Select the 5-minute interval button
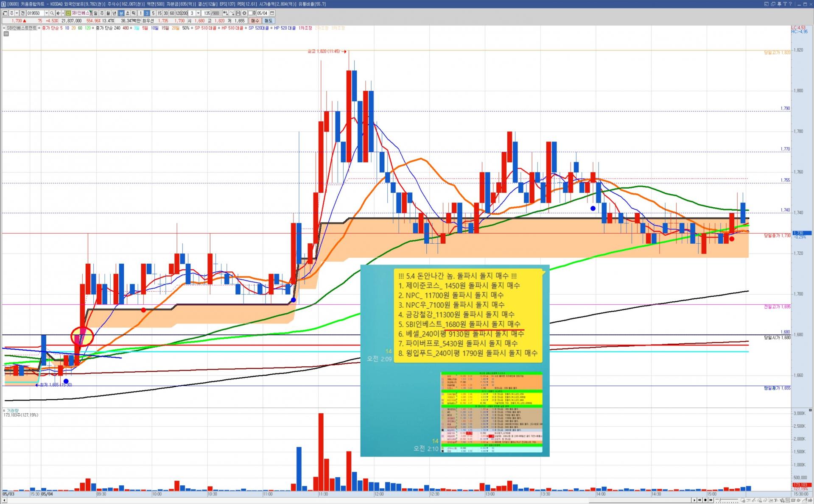The width and height of the screenshot is (814, 504). (x=153, y=13)
